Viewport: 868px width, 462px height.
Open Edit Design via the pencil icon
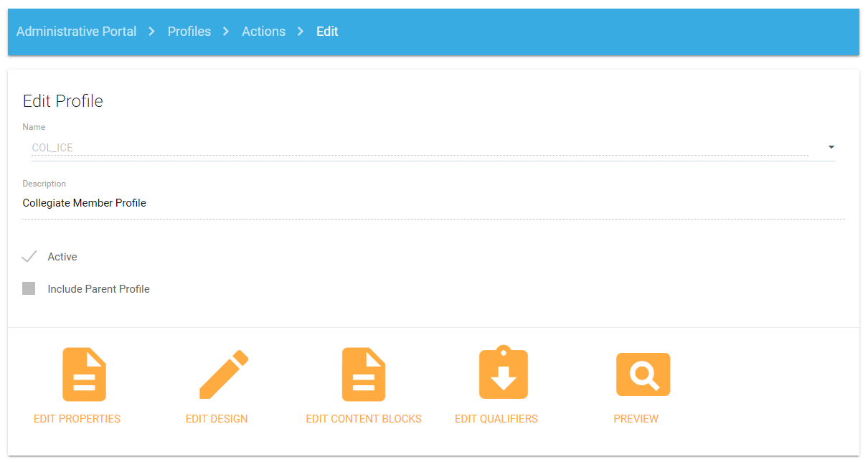tap(223, 374)
